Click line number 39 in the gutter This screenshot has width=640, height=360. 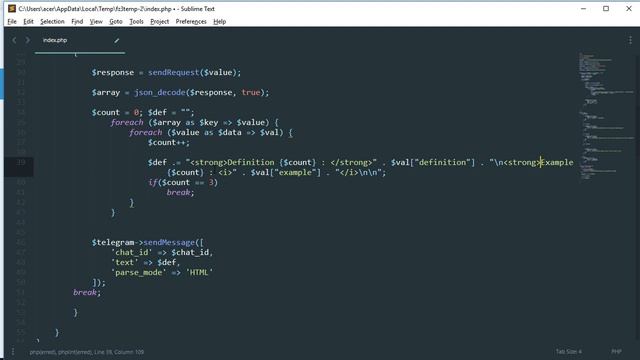[x=21, y=162]
